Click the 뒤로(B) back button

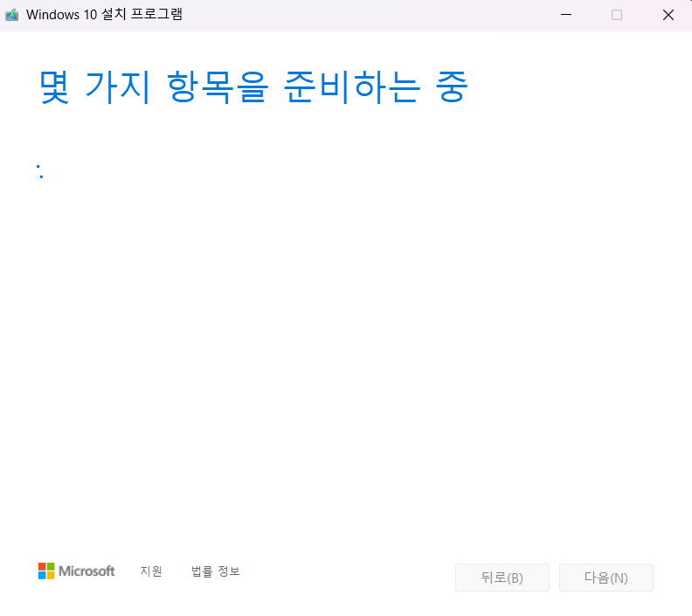click(502, 578)
